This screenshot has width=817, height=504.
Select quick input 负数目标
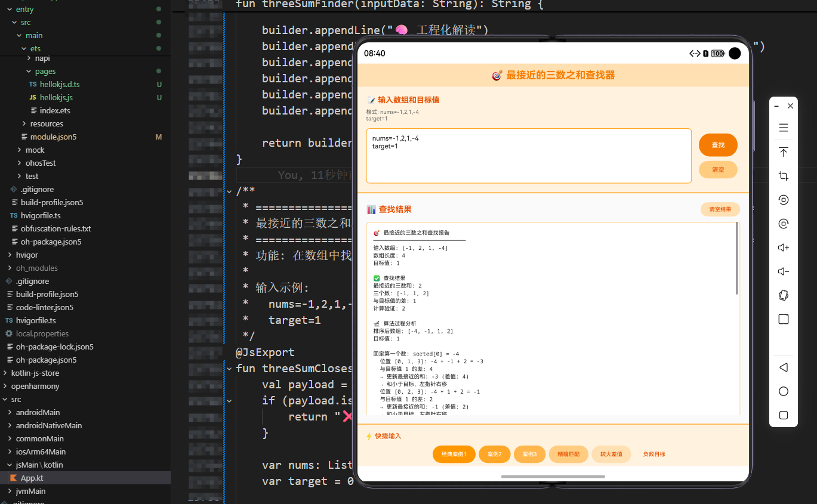click(x=654, y=454)
